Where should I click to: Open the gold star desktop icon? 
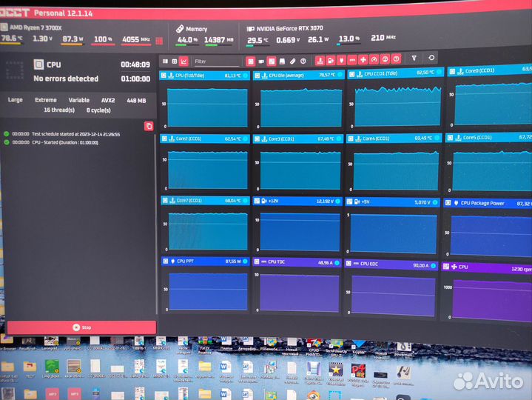point(336,370)
